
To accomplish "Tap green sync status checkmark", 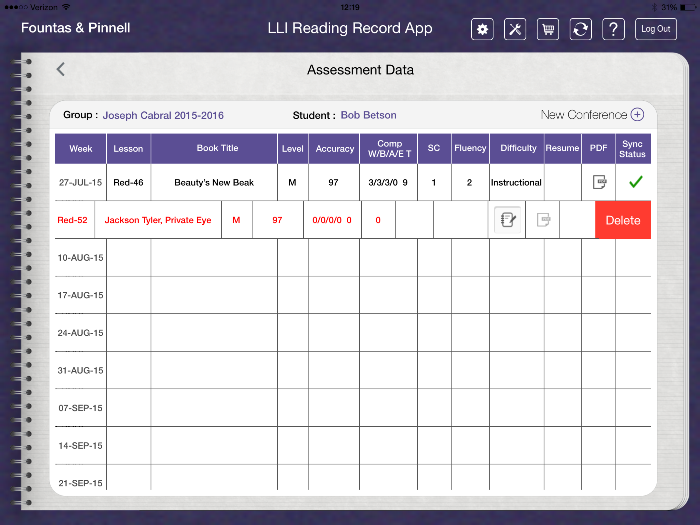I will point(633,182).
